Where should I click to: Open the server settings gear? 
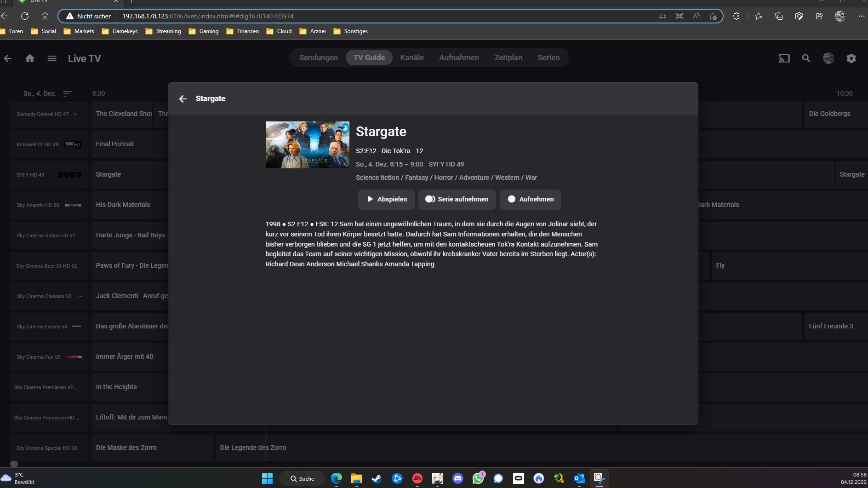coord(851,58)
